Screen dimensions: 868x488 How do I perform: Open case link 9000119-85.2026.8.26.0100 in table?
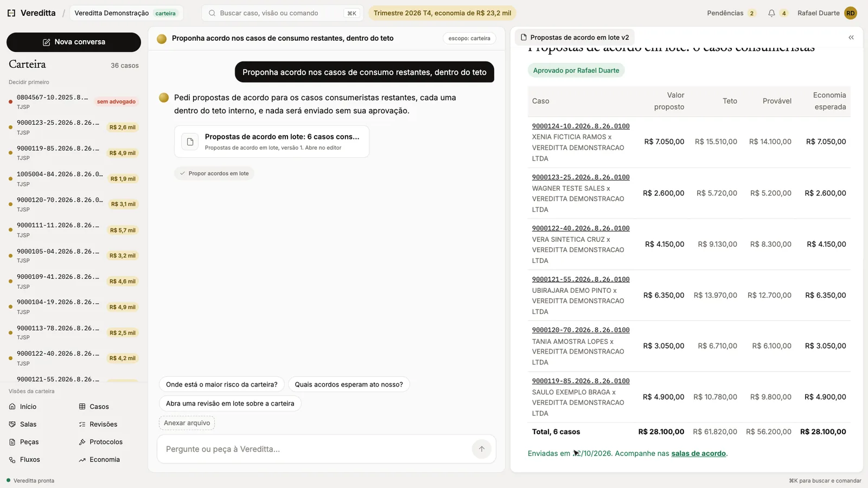(x=580, y=381)
